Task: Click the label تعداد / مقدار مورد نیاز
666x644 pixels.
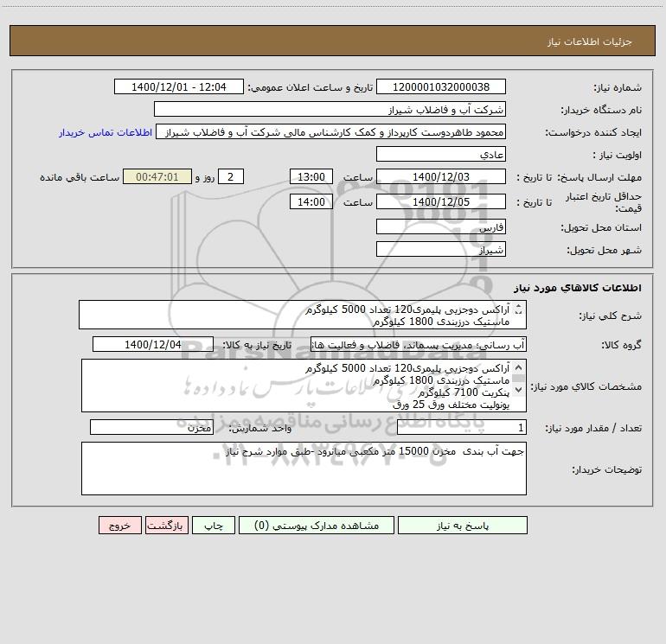Action: (x=593, y=428)
